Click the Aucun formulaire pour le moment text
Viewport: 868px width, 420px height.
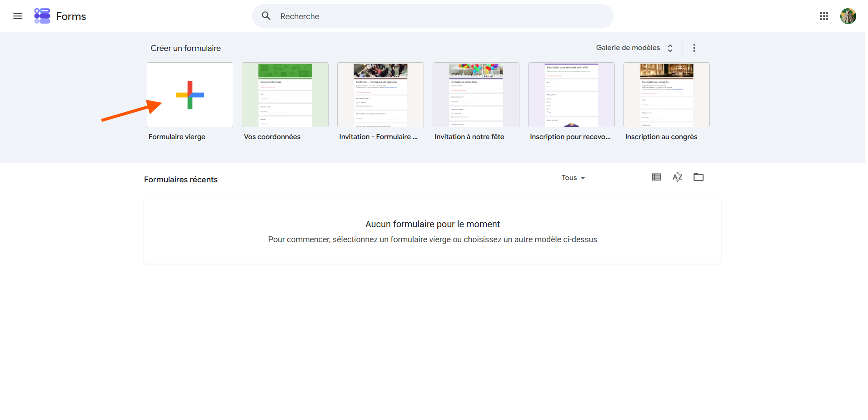(433, 224)
